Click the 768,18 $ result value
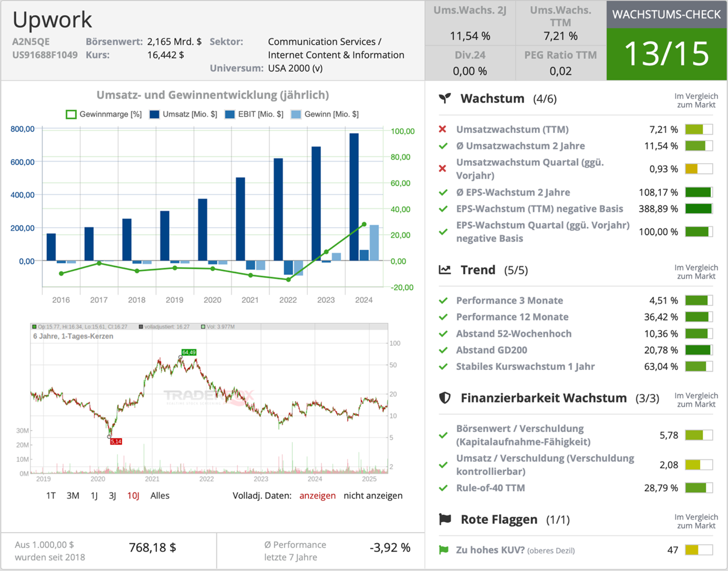728x571 pixels. [152, 547]
